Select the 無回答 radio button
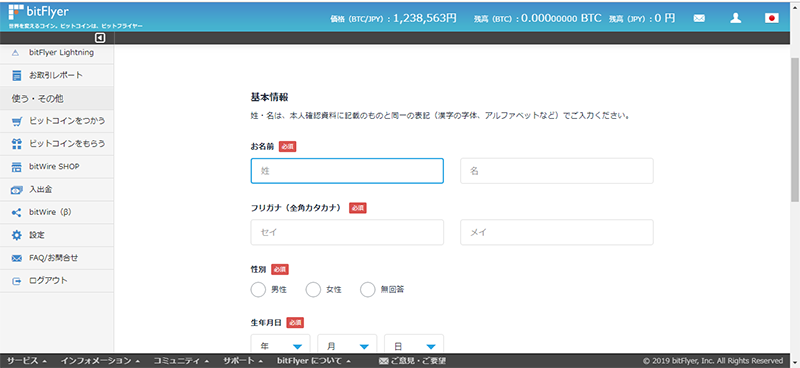The width and height of the screenshot is (800, 368). pos(367,289)
